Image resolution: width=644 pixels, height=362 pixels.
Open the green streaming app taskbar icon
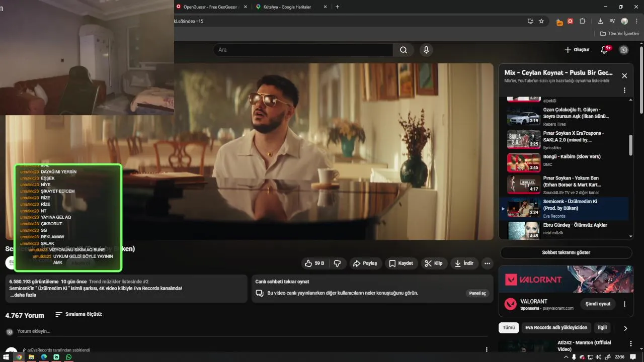click(x=56, y=357)
